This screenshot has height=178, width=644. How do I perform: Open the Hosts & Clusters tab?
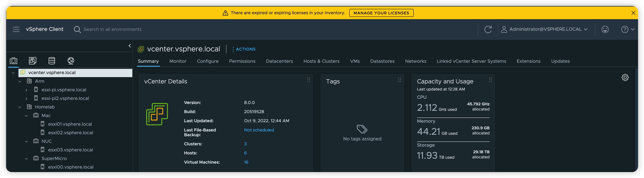coord(321,61)
